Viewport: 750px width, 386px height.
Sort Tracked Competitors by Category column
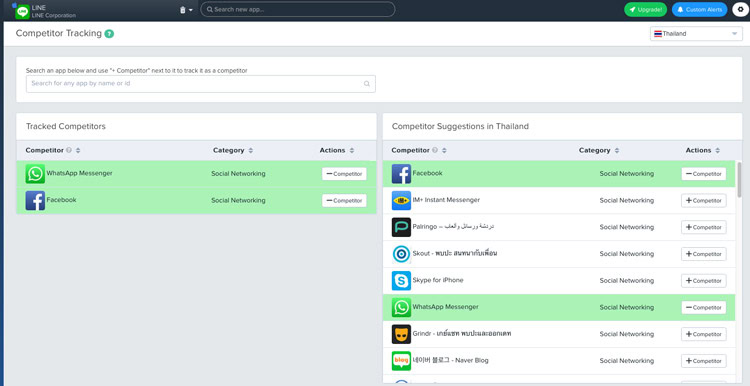pyautogui.click(x=251, y=151)
